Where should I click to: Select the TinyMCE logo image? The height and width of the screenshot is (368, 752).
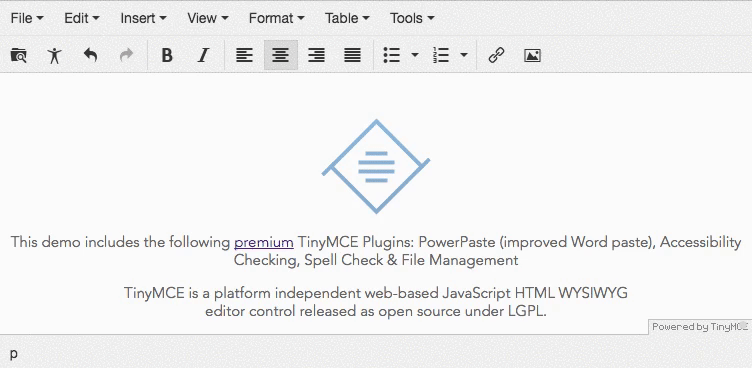tap(376, 166)
